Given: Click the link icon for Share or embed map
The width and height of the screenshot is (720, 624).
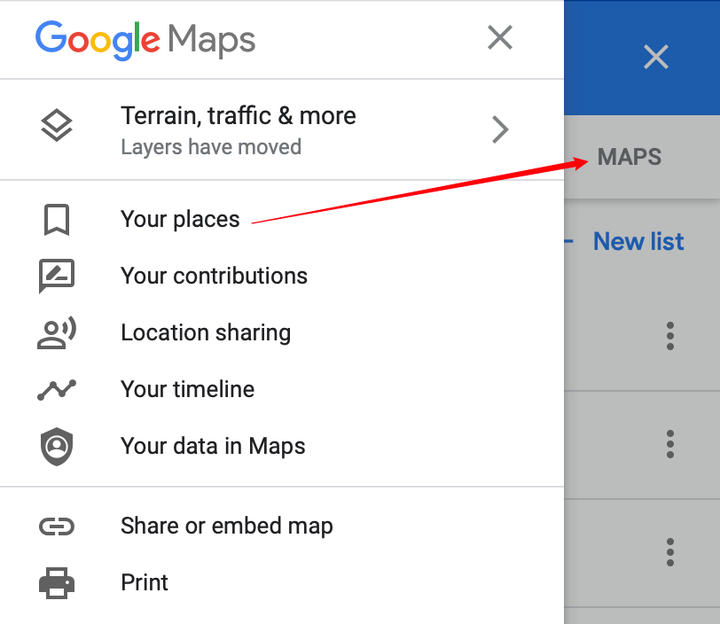Looking at the screenshot, I should [56, 527].
